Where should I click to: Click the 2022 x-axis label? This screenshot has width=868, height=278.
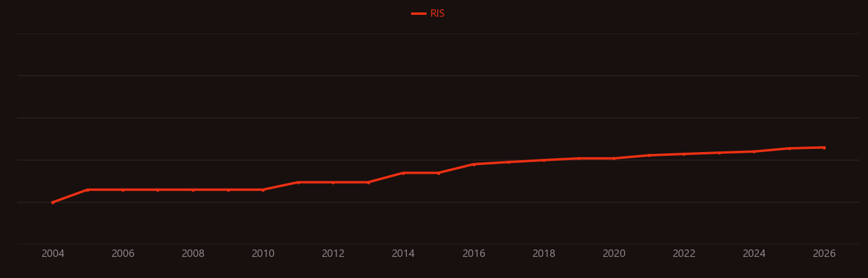(x=684, y=254)
